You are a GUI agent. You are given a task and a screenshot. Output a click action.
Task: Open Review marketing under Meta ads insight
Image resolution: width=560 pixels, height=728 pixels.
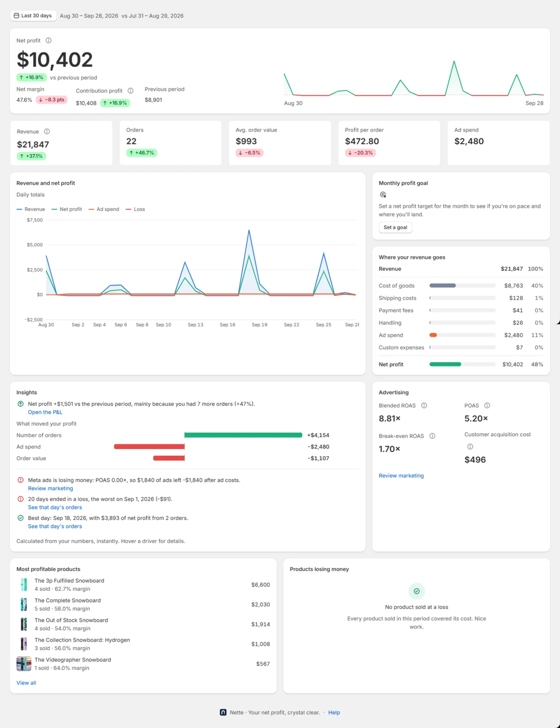coord(51,488)
